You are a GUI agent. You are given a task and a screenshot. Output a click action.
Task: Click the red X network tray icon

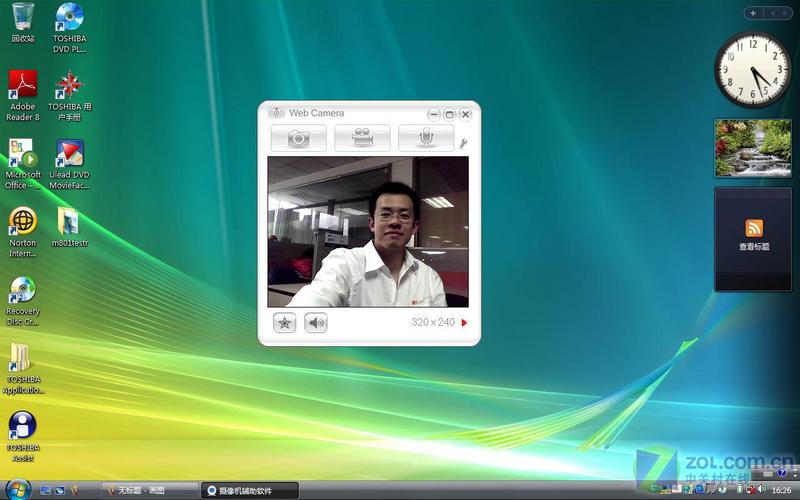point(751,490)
